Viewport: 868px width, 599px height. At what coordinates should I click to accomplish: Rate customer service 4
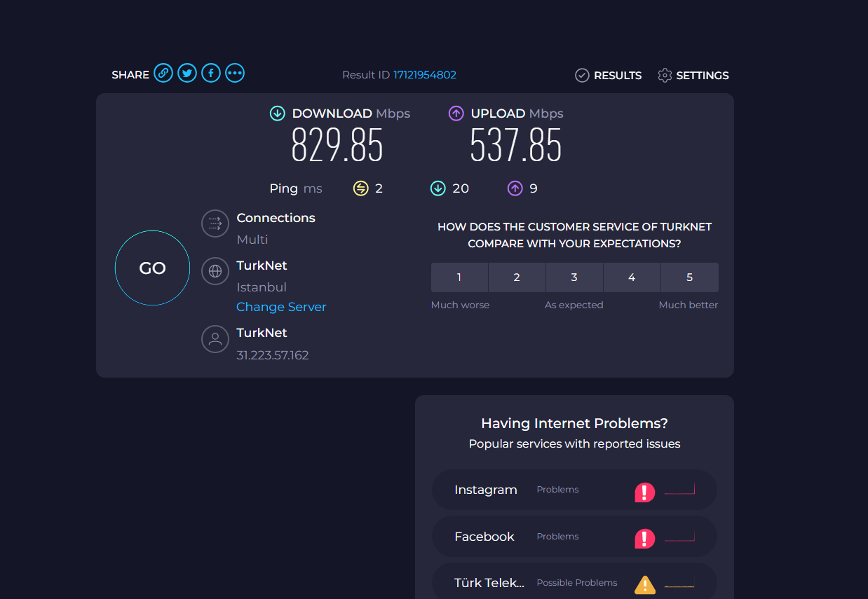click(632, 277)
